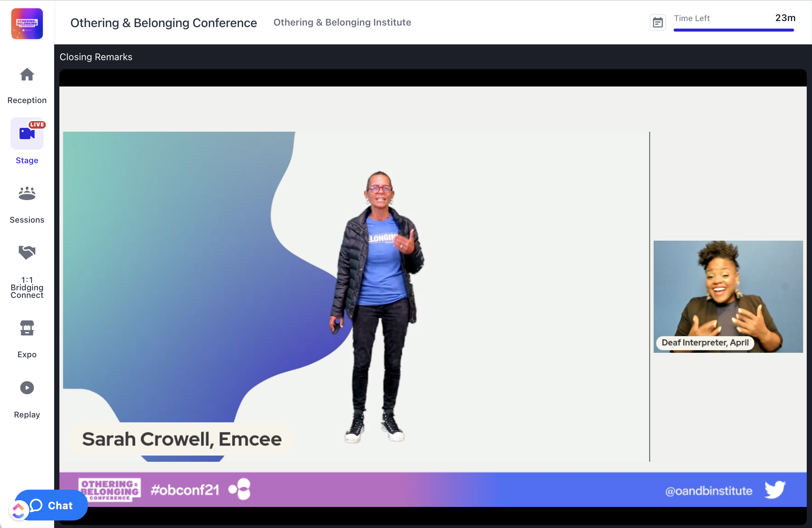Select the Deaf Interpreter April video thumbnail

(x=728, y=297)
